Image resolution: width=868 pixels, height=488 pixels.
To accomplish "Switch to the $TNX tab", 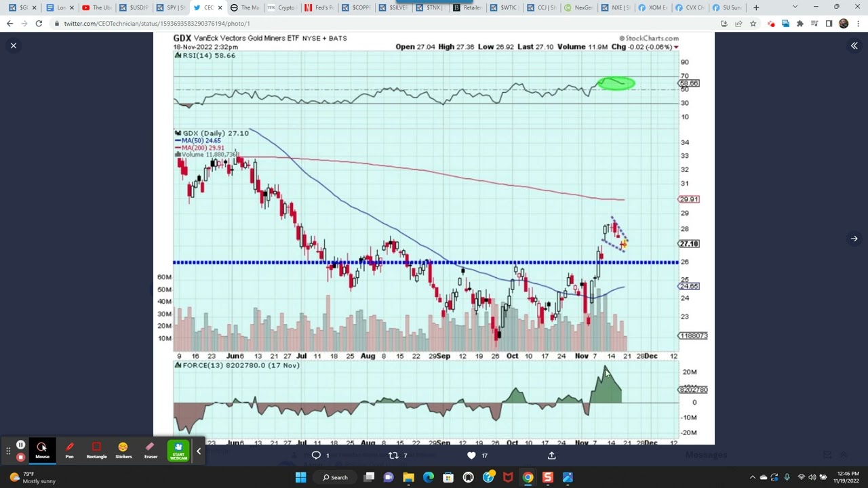I will point(429,7).
